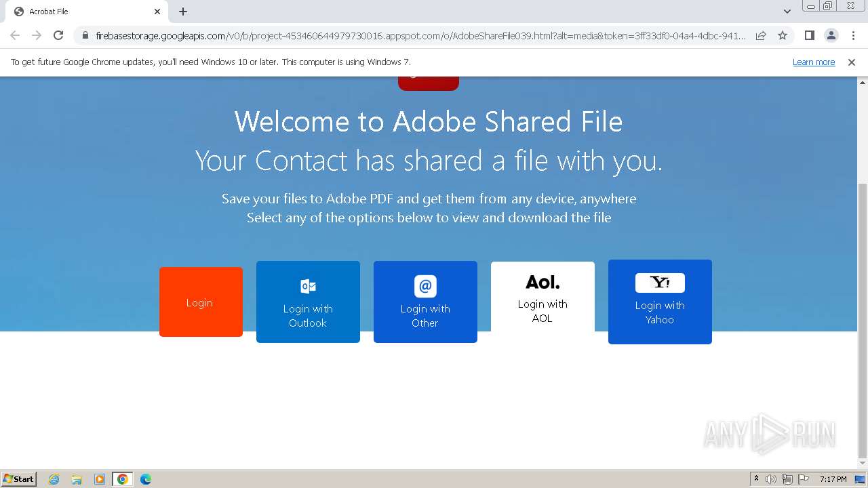Click the Save your files to Adobe PDF text

click(x=429, y=199)
